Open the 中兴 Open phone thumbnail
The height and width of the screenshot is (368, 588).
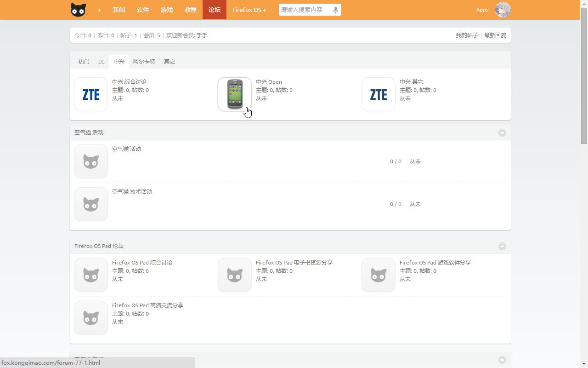(x=235, y=94)
